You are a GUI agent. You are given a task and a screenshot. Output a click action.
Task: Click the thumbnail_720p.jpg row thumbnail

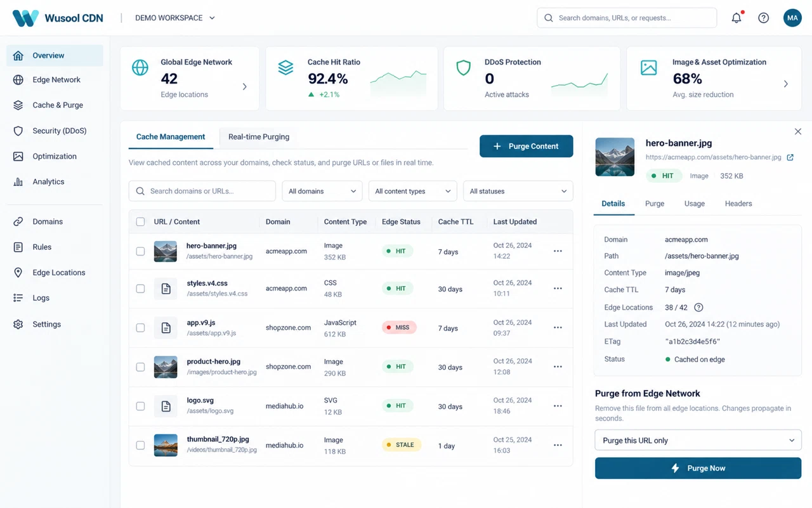click(166, 445)
